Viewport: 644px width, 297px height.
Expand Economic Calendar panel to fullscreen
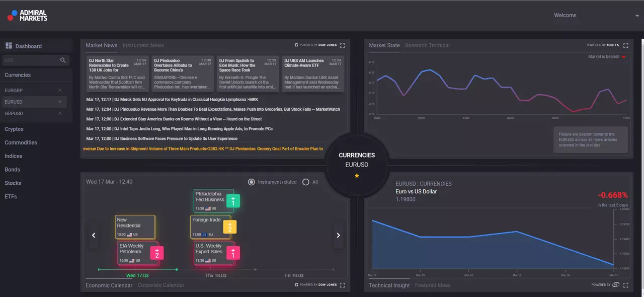[343, 285]
